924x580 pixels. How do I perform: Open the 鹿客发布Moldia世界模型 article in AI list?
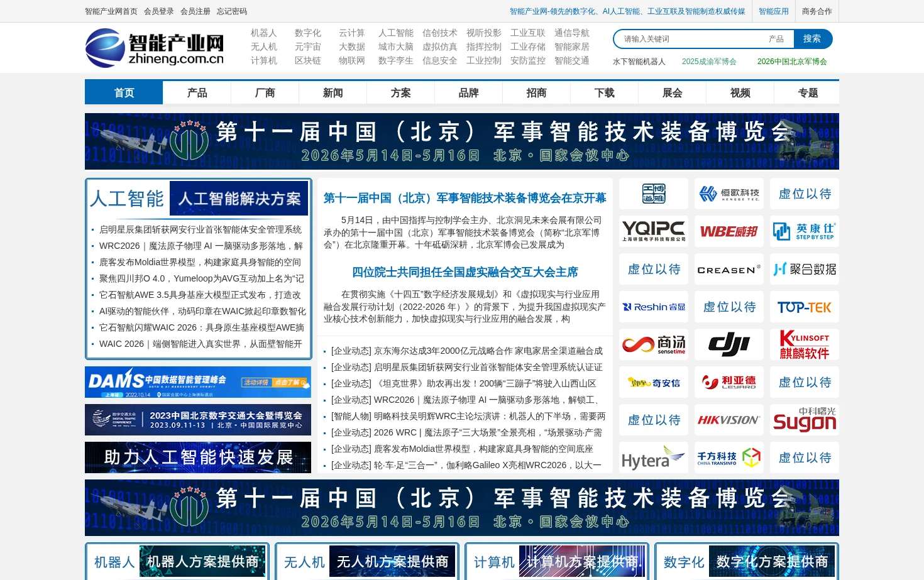coord(200,262)
